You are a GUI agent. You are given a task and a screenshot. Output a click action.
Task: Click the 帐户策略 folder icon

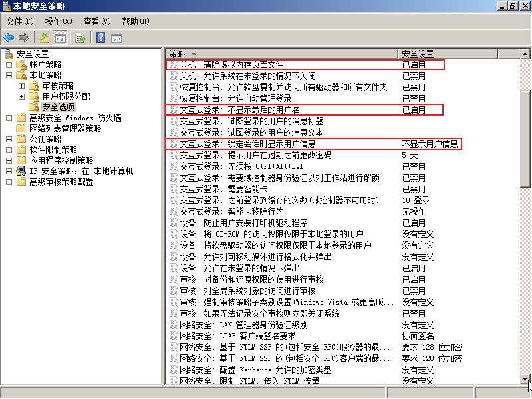(22, 65)
